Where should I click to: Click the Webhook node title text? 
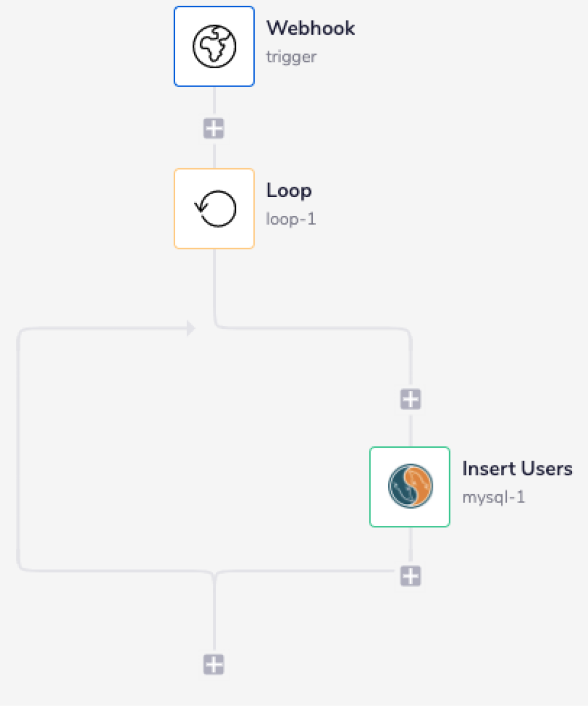click(x=310, y=28)
